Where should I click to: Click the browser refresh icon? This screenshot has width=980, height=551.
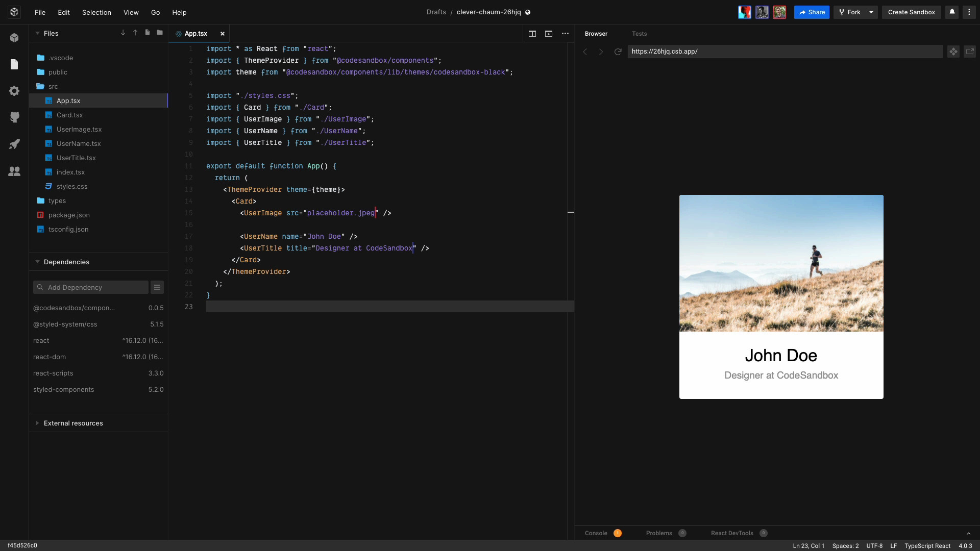[x=618, y=52]
